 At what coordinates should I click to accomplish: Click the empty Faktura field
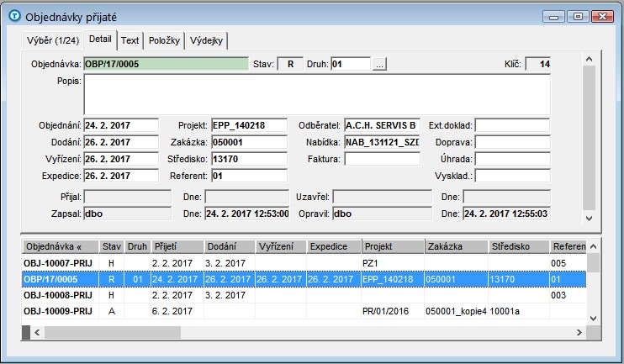(x=381, y=159)
